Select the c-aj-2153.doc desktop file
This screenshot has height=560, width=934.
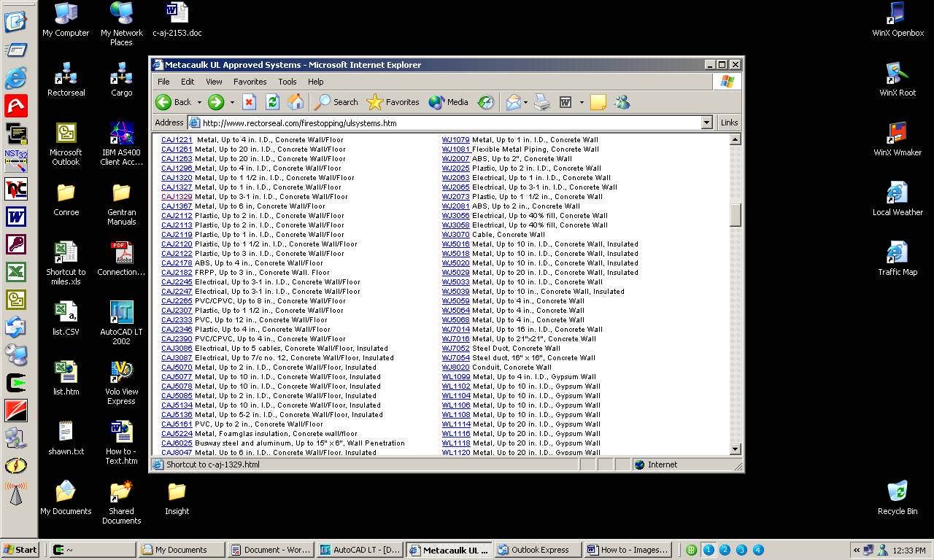[x=177, y=20]
